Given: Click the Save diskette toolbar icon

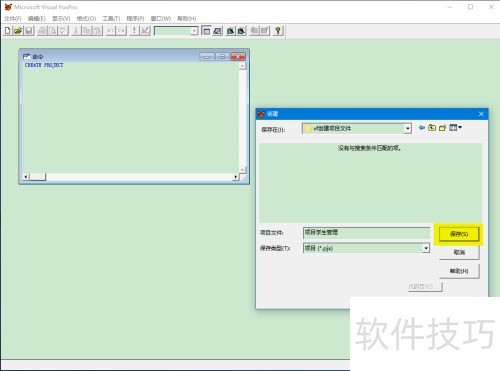Looking at the screenshot, I should click(29, 31).
